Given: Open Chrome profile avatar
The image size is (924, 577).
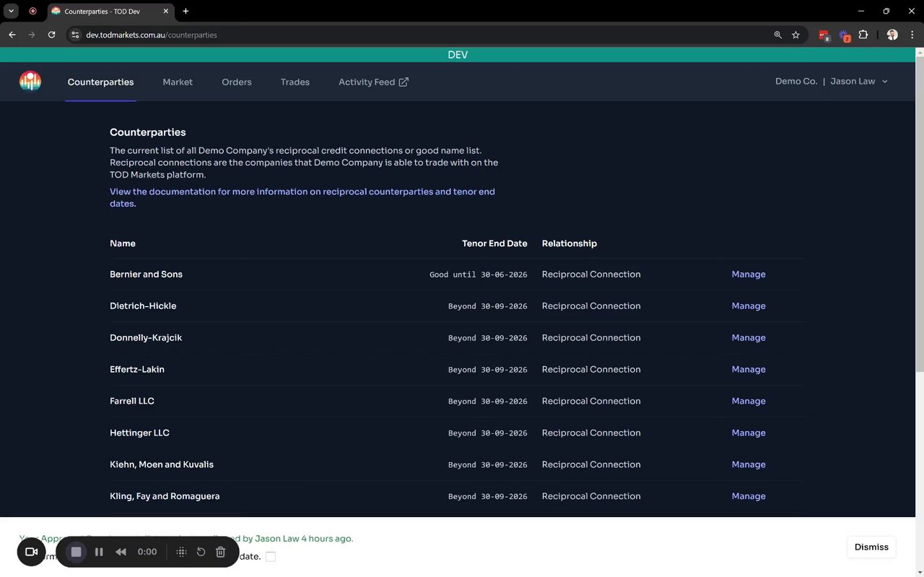Looking at the screenshot, I should [x=892, y=35].
